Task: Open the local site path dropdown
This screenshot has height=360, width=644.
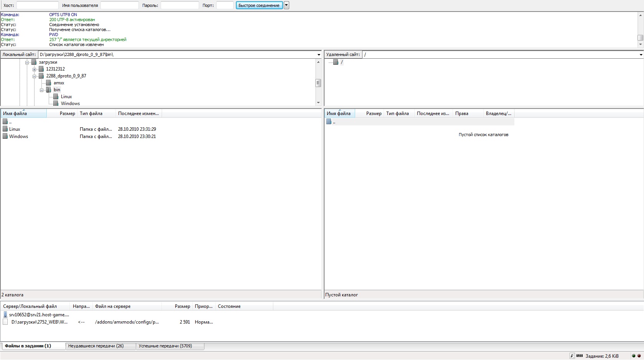Action: pyautogui.click(x=318, y=55)
